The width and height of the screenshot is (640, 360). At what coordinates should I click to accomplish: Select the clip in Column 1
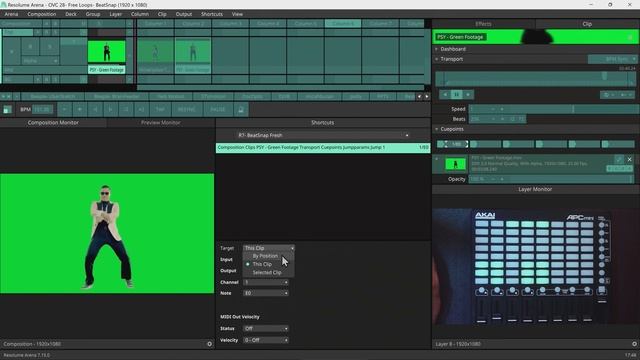[x=155, y=56]
